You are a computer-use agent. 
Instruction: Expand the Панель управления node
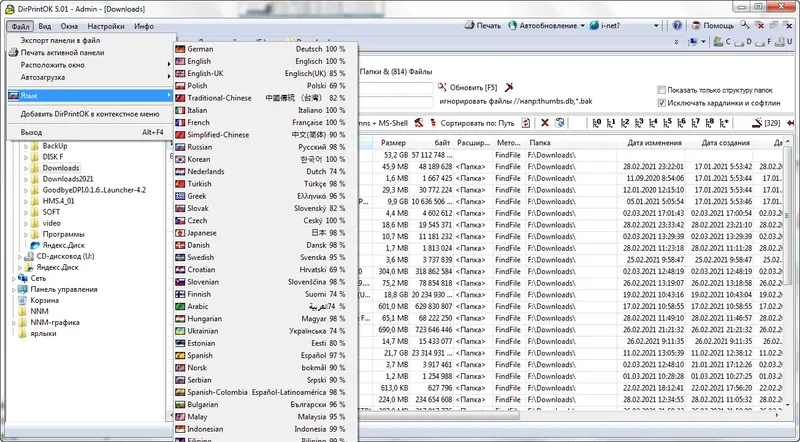14,290
